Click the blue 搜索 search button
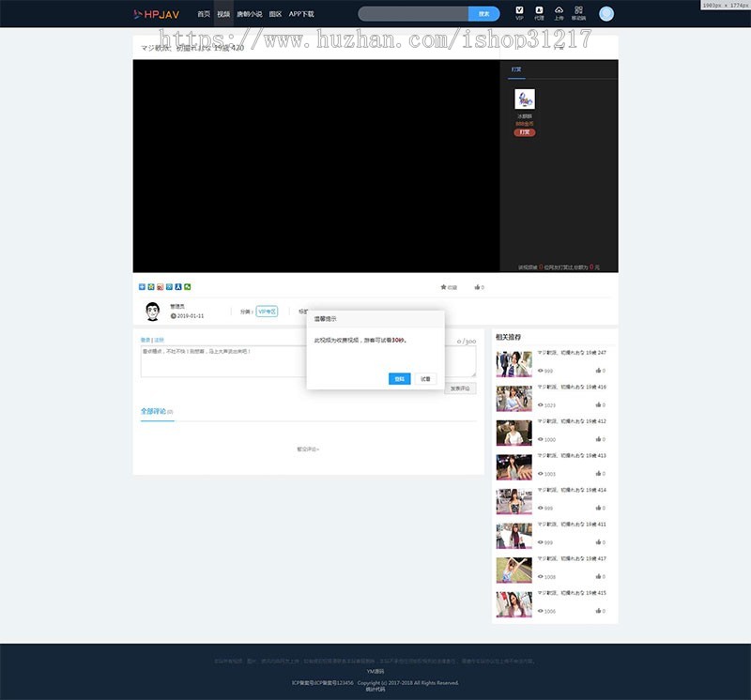The image size is (751, 700). 483,14
